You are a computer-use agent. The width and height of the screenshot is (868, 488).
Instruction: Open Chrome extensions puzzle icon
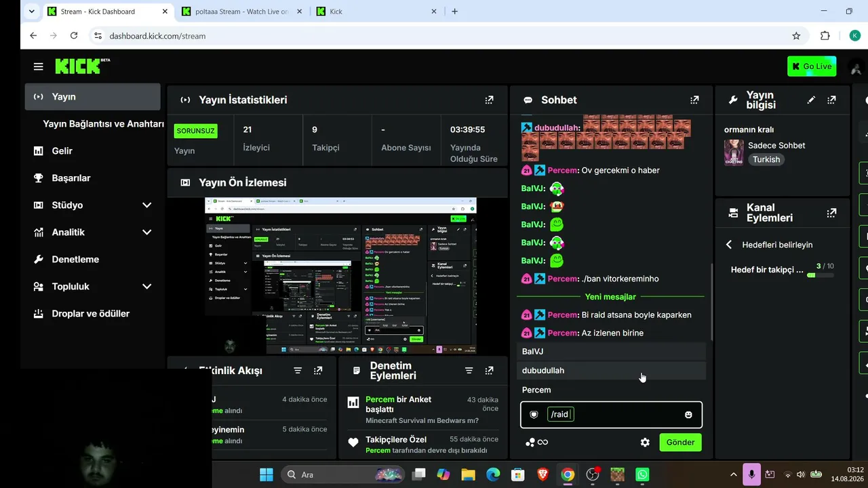coord(825,36)
